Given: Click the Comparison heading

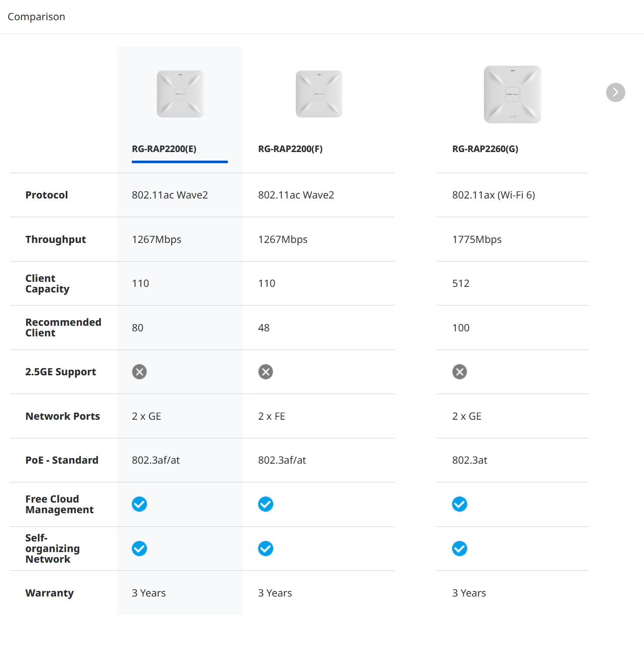Looking at the screenshot, I should point(36,17).
